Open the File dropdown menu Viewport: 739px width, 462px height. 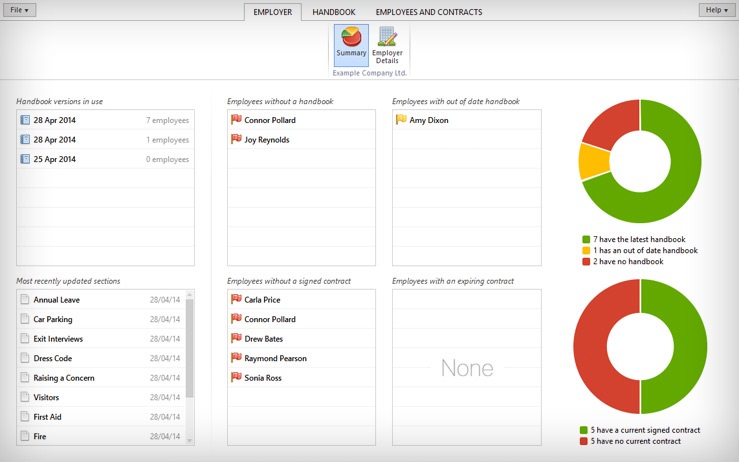click(x=22, y=10)
